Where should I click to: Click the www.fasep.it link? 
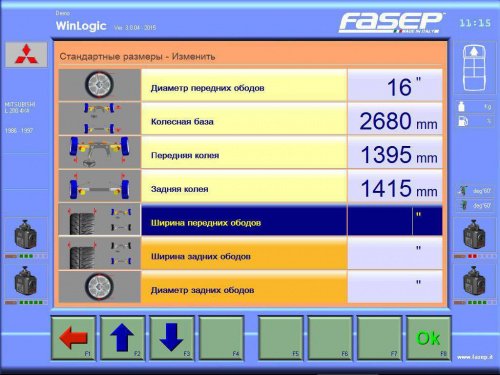pos(475,357)
